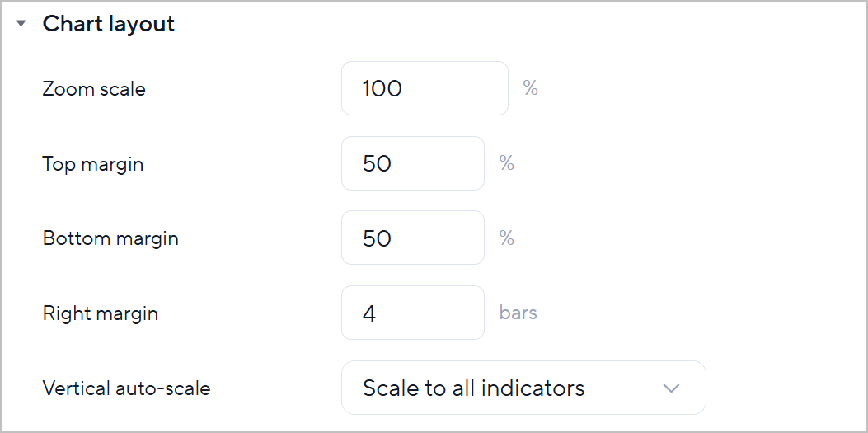This screenshot has height=433, width=868.
Task: Click percent unit beside Zoom scale
Action: click(x=531, y=88)
